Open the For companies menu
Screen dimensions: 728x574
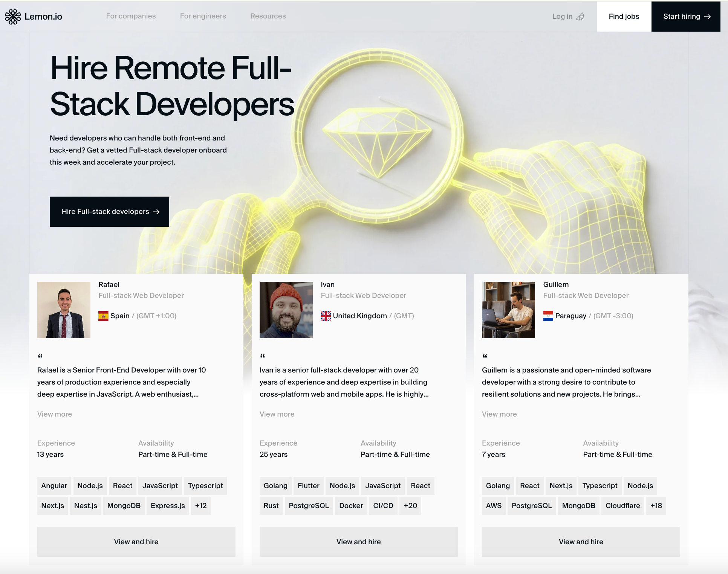[x=131, y=16]
